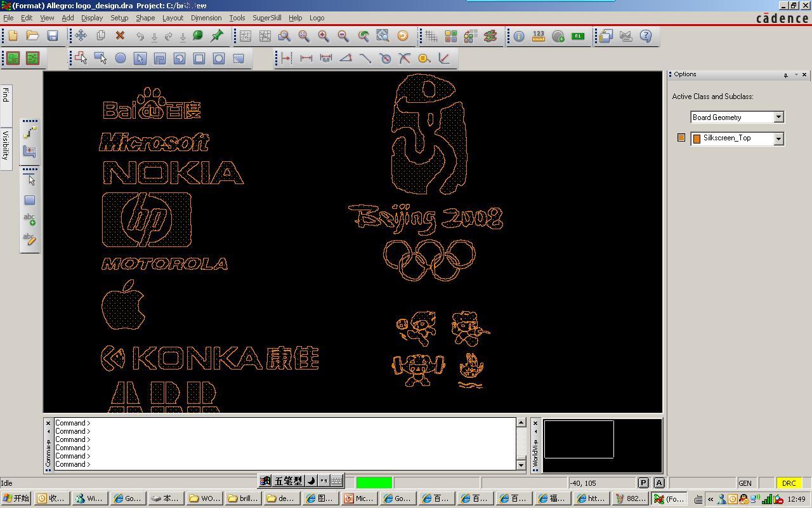Close the Command window pane
Image resolution: width=812 pixels, height=508 pixels.
[48, 423]
